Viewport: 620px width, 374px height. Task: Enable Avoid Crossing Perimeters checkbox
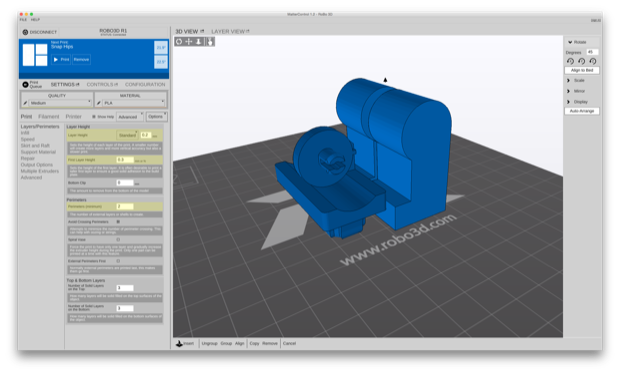[x=118, y=222]
